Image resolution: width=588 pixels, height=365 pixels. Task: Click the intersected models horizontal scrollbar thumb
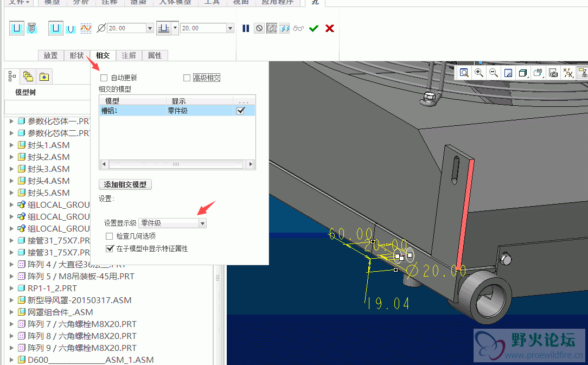176,164
